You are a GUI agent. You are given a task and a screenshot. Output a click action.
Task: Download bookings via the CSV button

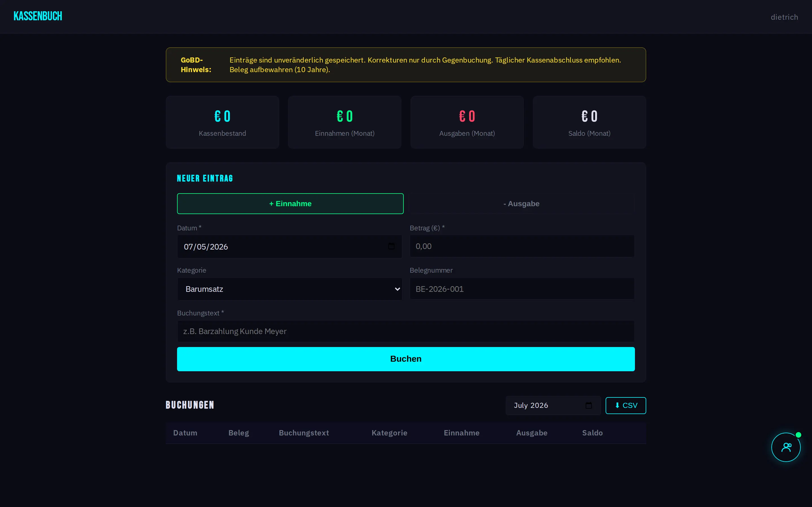(625, 405)
